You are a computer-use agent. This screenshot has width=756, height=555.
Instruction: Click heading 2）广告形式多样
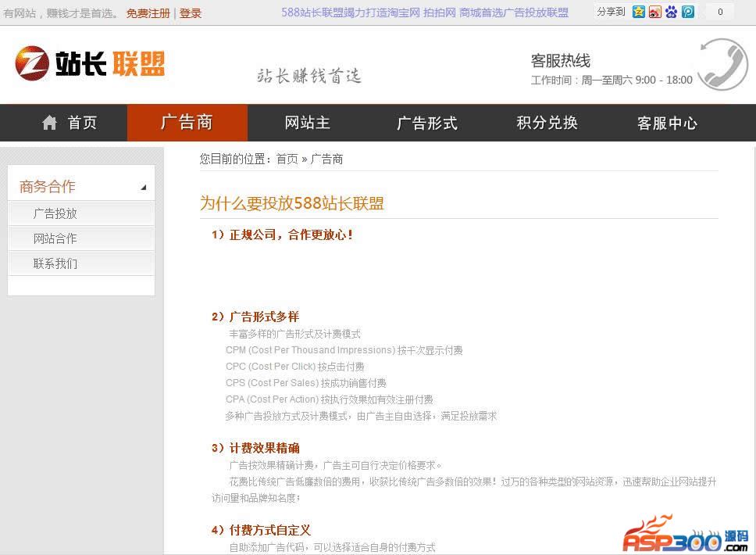255,317
